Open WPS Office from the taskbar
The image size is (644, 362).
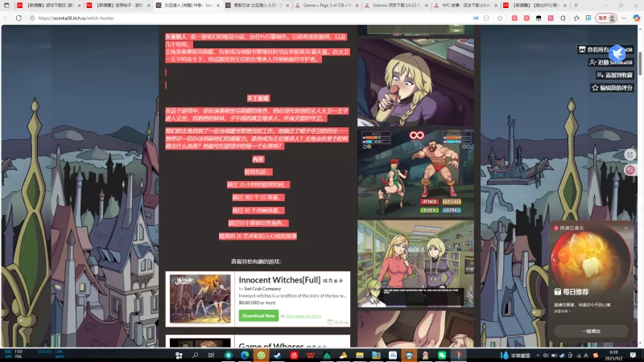coord(311,356)
